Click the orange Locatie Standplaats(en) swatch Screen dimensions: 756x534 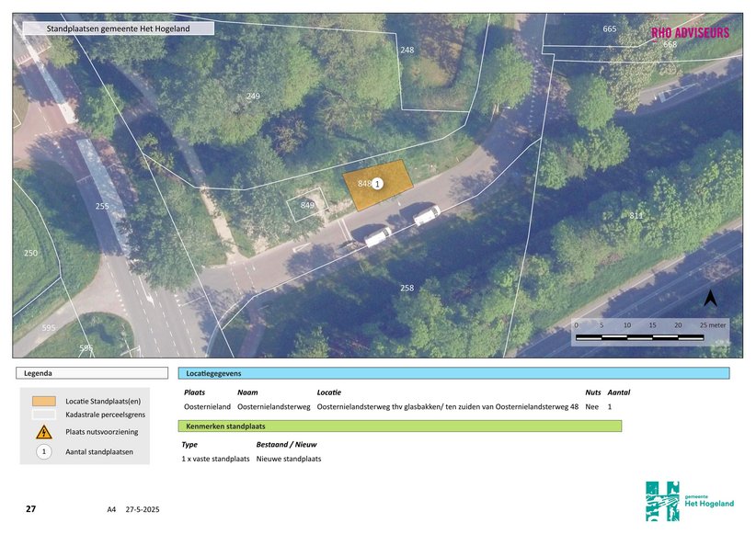(43, 401)
